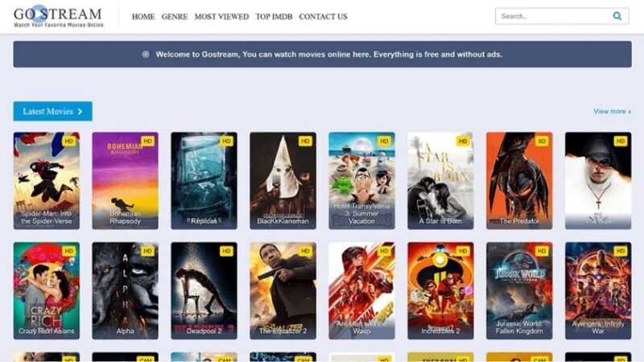Open the Replicas movie poster
Image resolution: width=644 pixels, height=362 pixels.
click(204, 180)
